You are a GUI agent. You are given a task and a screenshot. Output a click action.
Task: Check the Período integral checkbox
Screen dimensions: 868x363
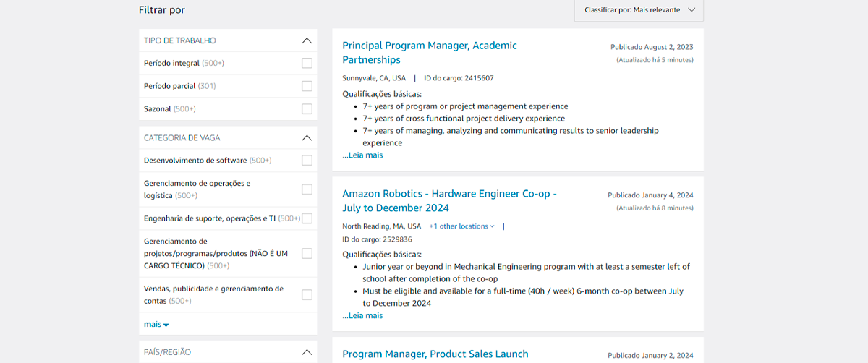307,63
